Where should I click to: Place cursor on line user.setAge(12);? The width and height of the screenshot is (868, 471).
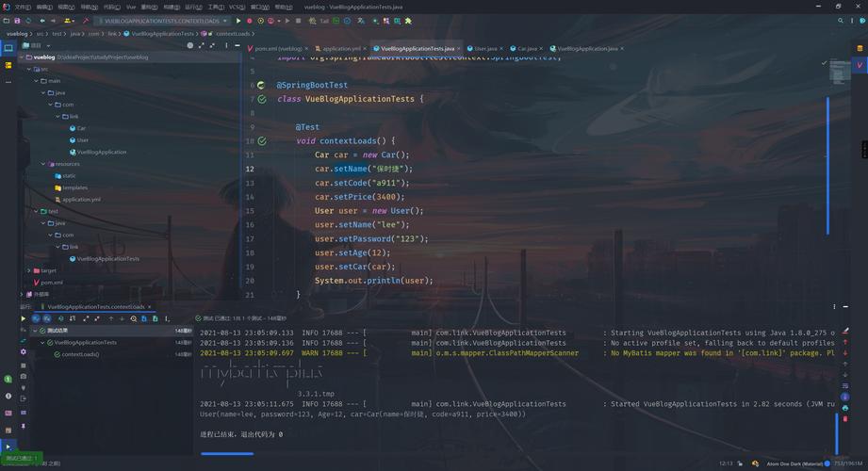(x=352, y=253)
